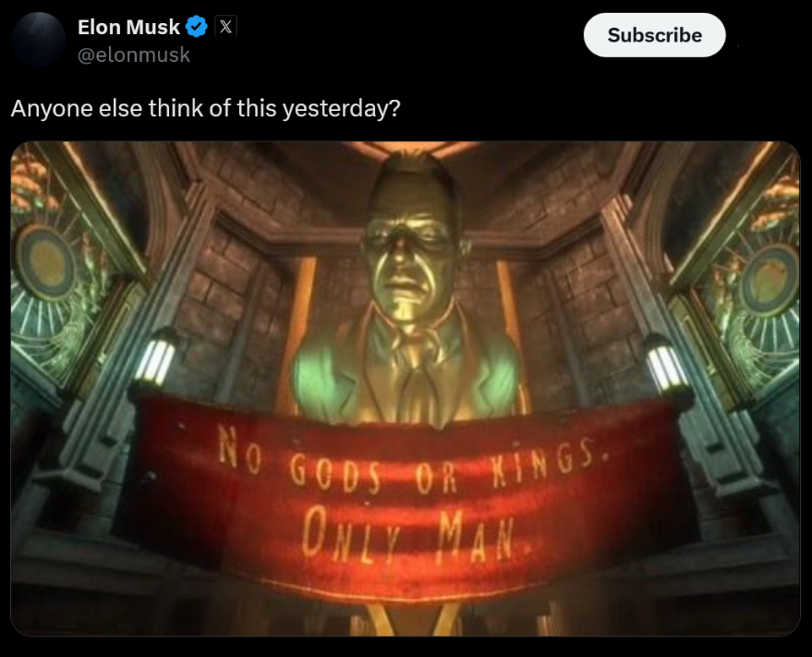Subscribe to Elon Musk's account
The width and height of the screenshot is (812, 657).
coord(654,35)
